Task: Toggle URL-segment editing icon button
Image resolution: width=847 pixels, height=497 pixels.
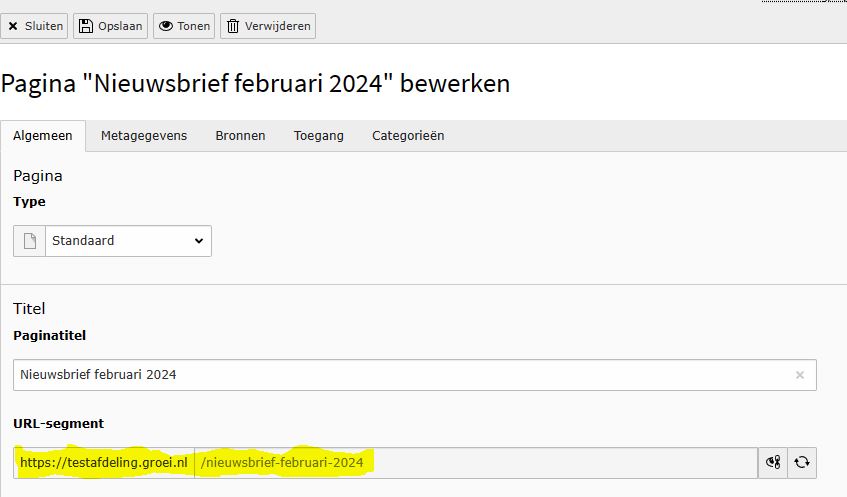Action: (x=773, y=462)
